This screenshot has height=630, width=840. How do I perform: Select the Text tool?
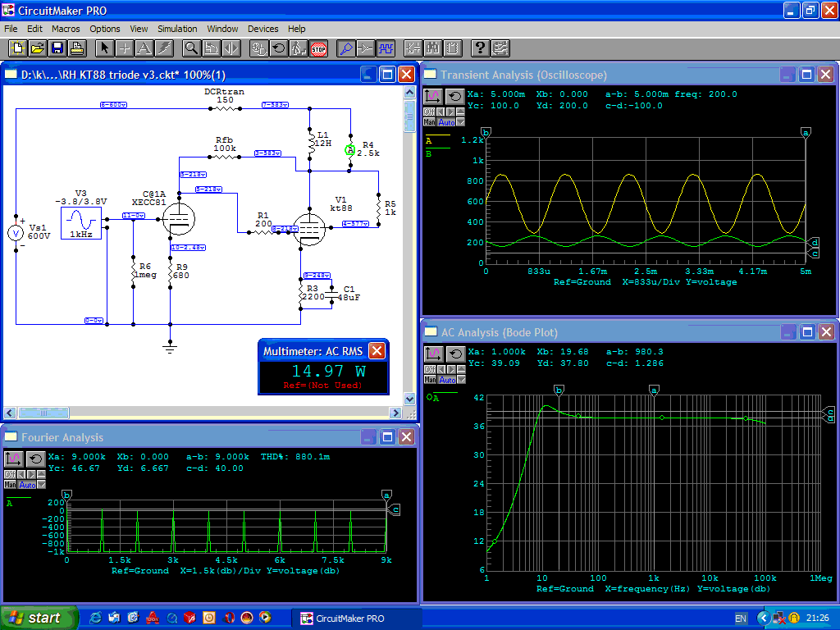pyautogui.click(x=144, y=48)
